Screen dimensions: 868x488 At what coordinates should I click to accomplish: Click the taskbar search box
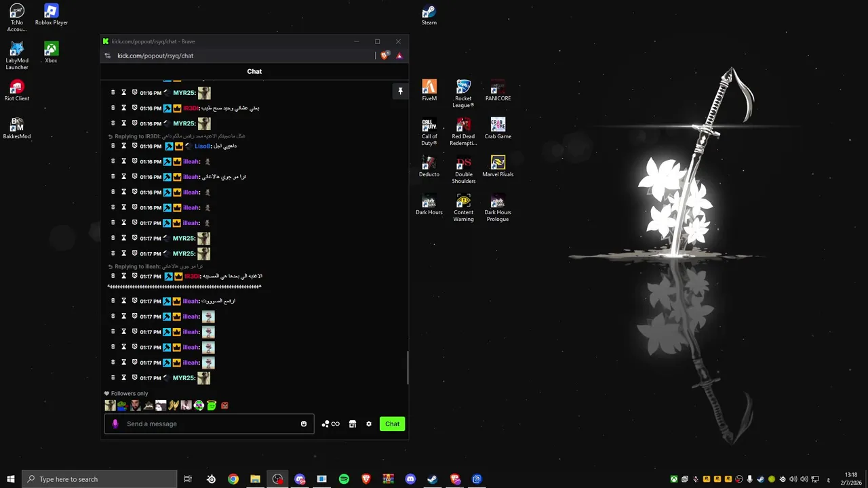(100, 479)
